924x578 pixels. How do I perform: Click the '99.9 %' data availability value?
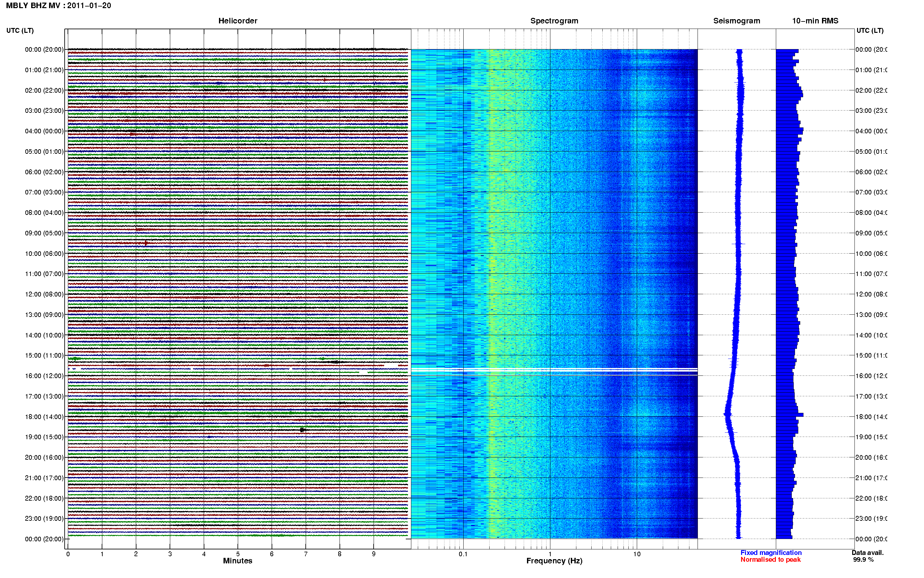pyautogui.click(x=863, y=560)
